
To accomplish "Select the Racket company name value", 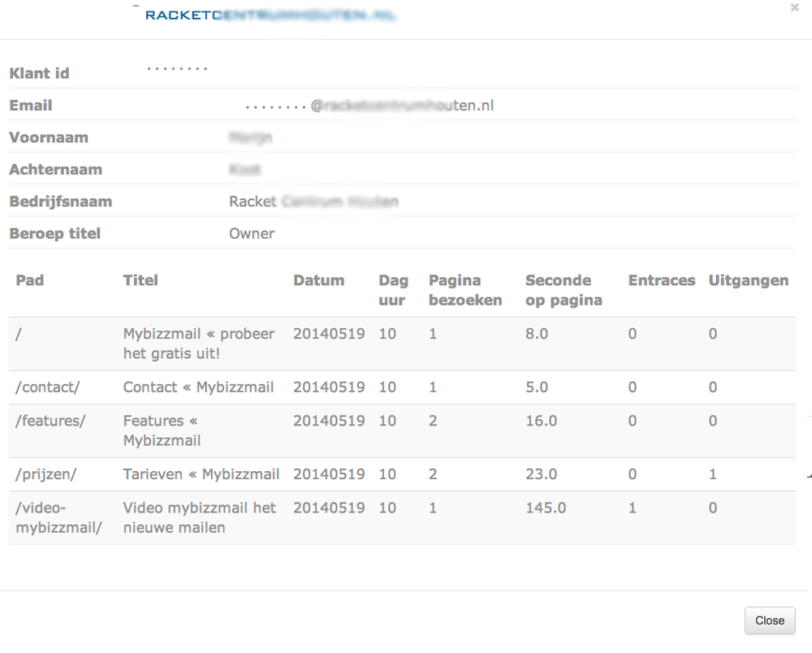I will point(313,201).
